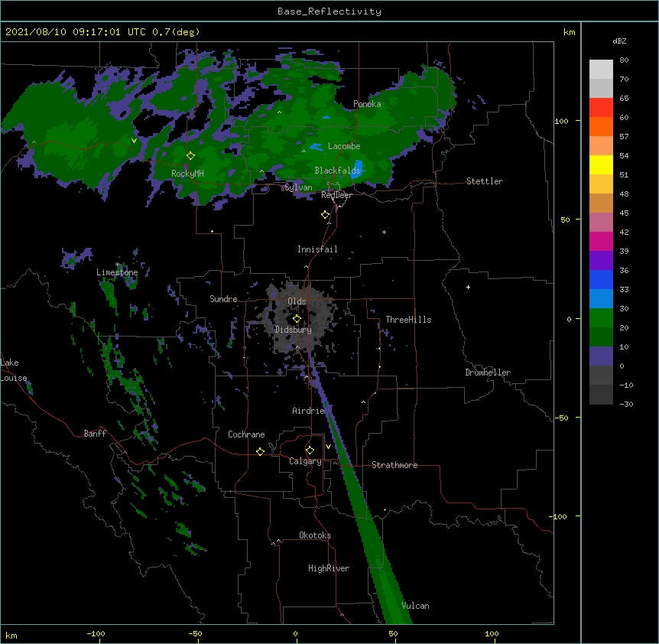Click the 80 value on dBZ scale

click(x=624, y=60)
